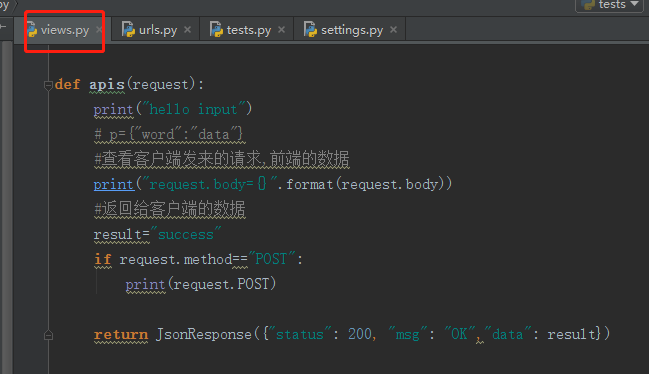Switch to the tests.py editor tab

248,30
